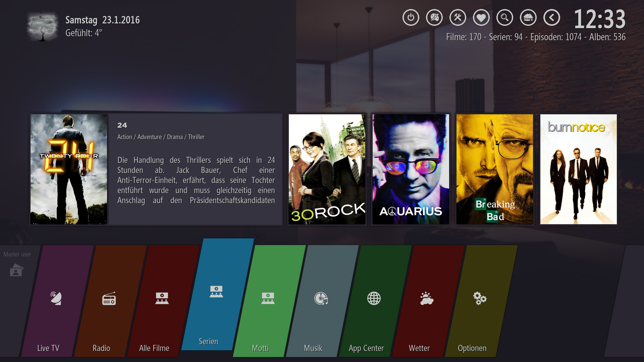
Task: Select the 24 Twenty Four poster
Action: (x=69, y=169)
